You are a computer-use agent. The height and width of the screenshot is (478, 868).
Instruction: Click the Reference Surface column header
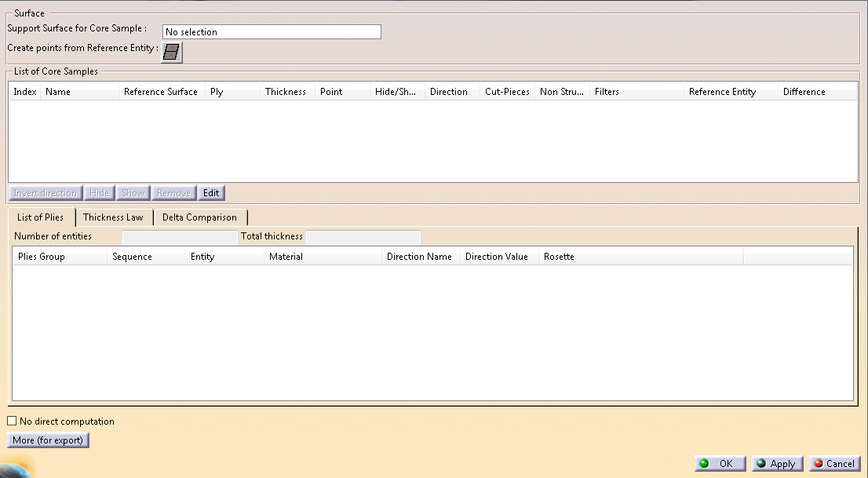click(x=161, y=92)
